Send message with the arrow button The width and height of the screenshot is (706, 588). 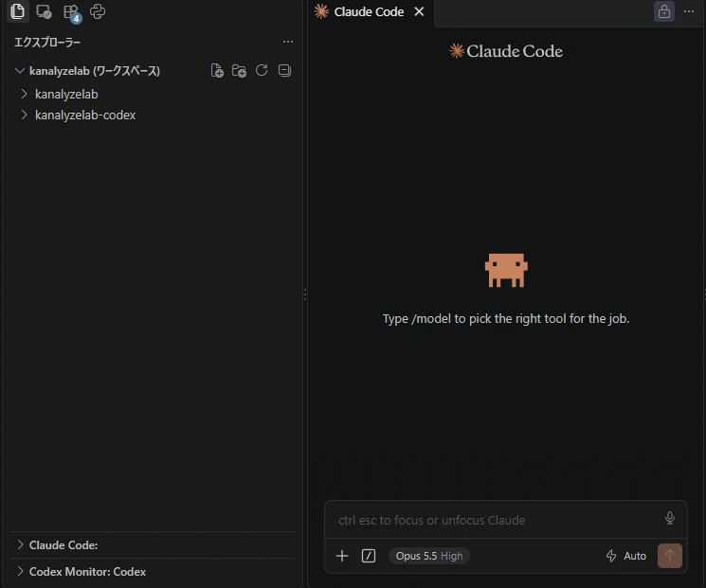pos(670,556)
